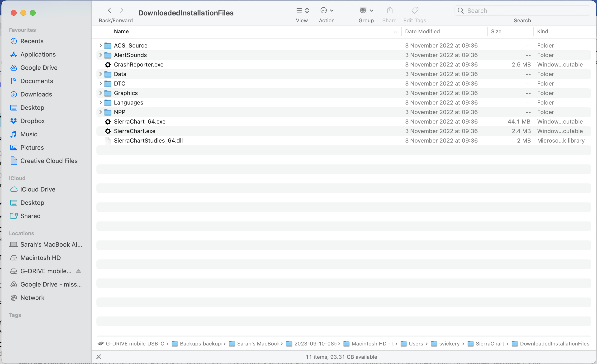Screen dimensions: 597x364
Task: Select SierraChartStudies_64.dll file
Action: (148, 141)
